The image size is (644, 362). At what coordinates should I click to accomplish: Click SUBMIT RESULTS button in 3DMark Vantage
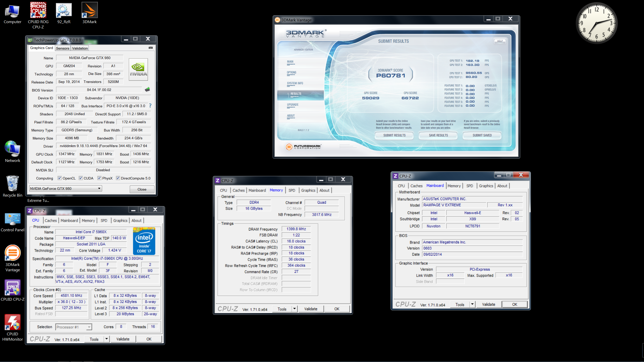(394, 135)
